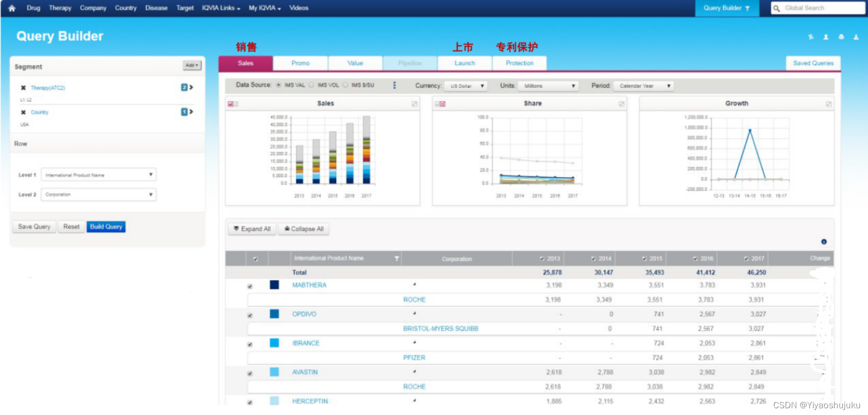Screen dimensions: 868x415
Task: Open Saved Queries
Action: [x=813, y=63]
